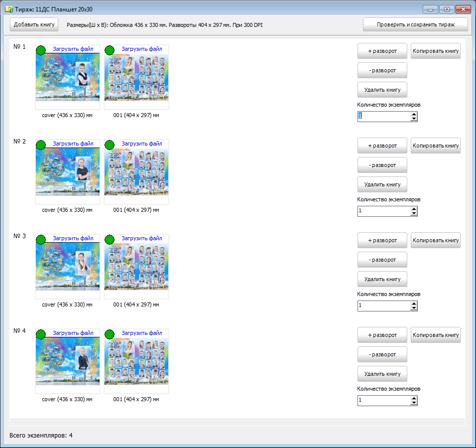
Task: Click the green circle on book 4 spread 001
Action: pos(110,334)
